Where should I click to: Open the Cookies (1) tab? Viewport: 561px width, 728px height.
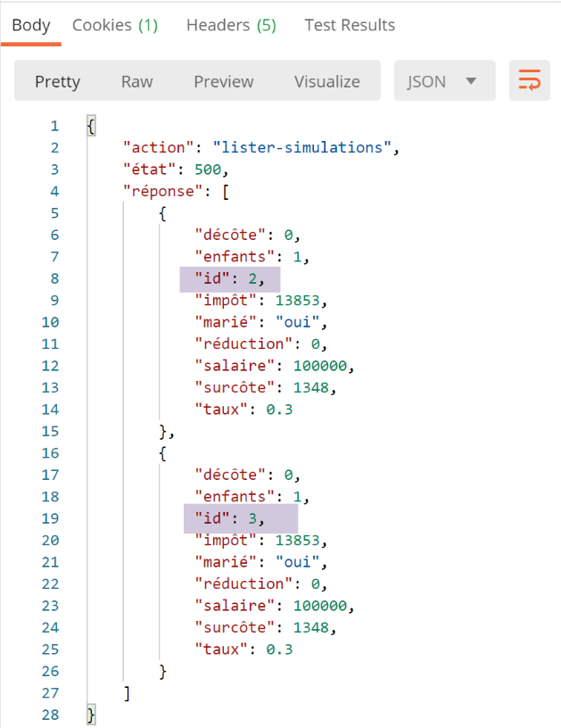(x=114, y=25)
